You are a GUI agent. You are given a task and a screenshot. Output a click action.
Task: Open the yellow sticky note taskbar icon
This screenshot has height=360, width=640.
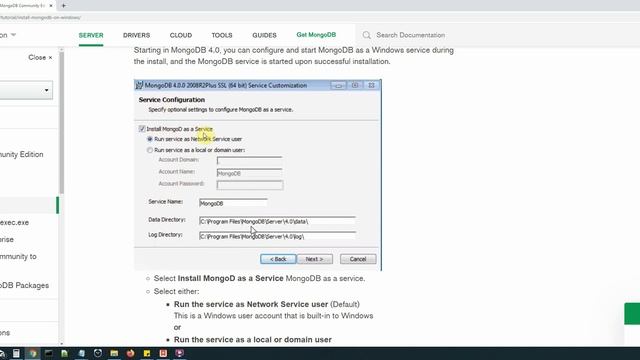(147, 353)
